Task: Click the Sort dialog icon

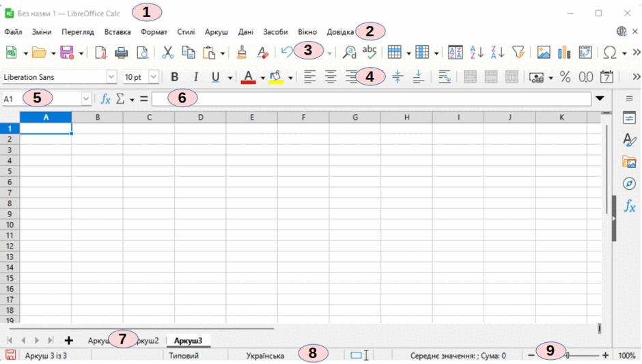Action: [456, 53]
